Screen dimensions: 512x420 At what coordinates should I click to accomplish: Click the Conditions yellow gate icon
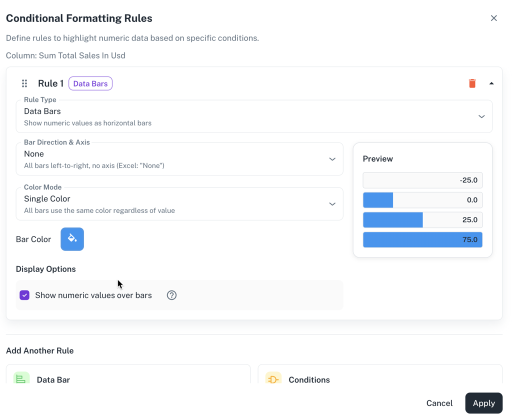point(273,379)
